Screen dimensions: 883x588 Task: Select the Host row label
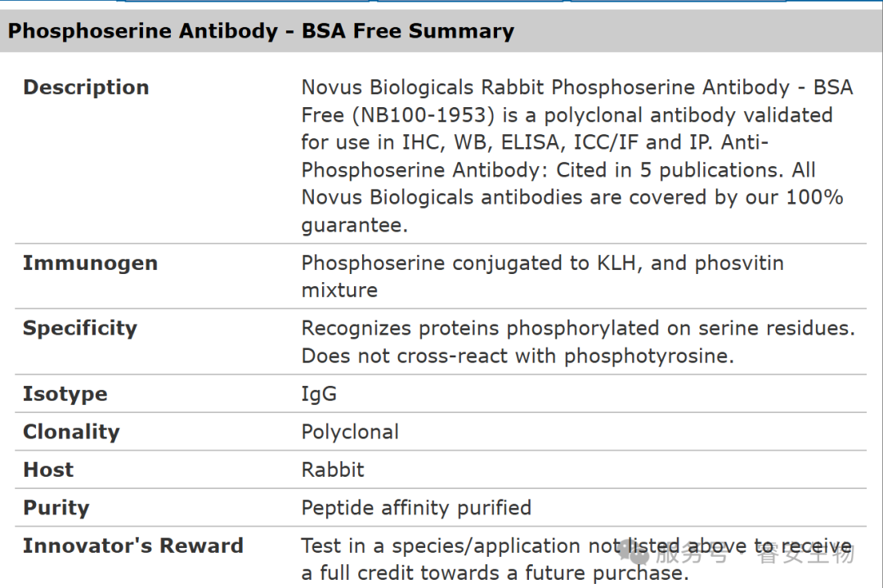[x=48, y=470]
